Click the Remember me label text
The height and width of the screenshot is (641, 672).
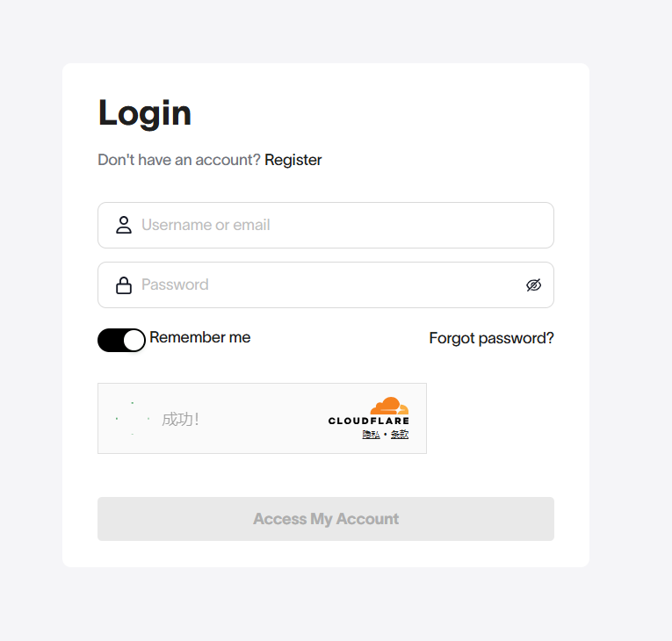199,337
